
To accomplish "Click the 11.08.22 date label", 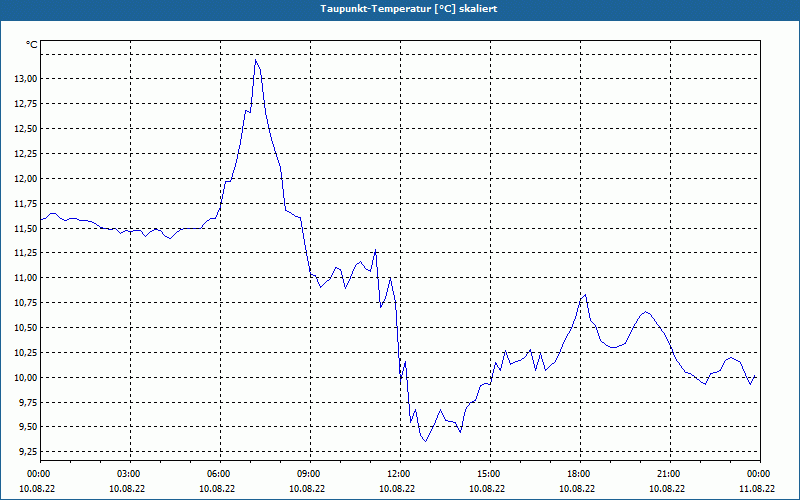I will (x=757, y=489).
